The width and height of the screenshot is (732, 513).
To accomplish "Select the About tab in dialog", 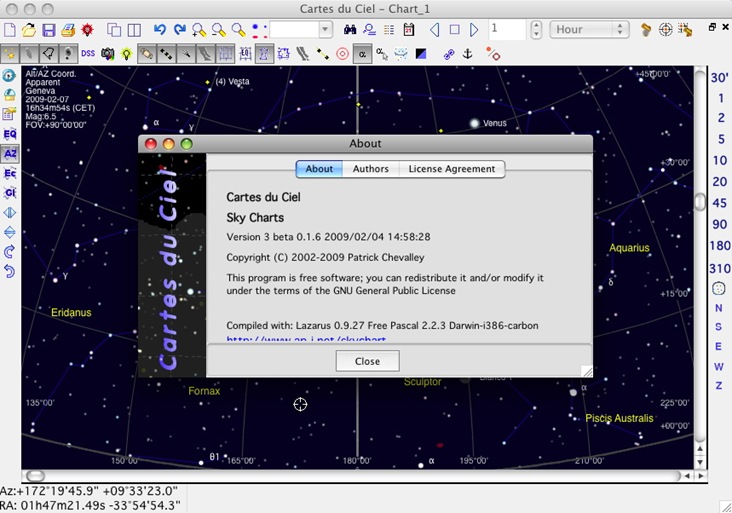I will click(x=319, y=169).
